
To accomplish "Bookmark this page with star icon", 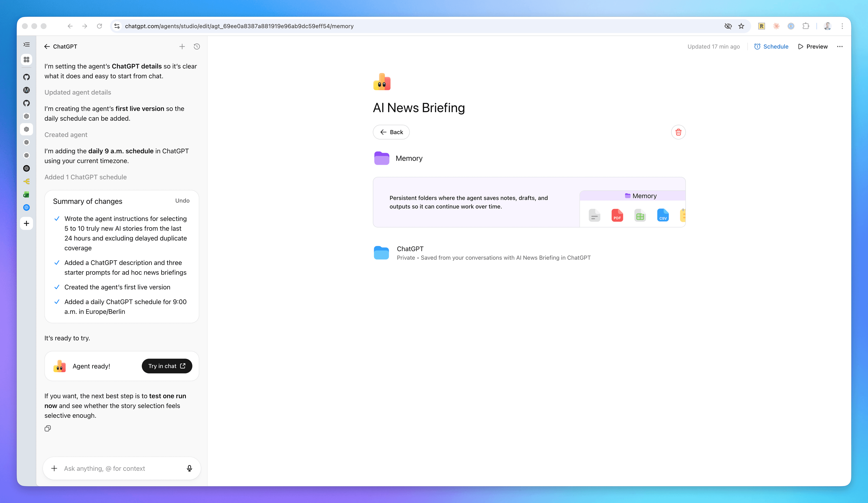I will point(741,26).
